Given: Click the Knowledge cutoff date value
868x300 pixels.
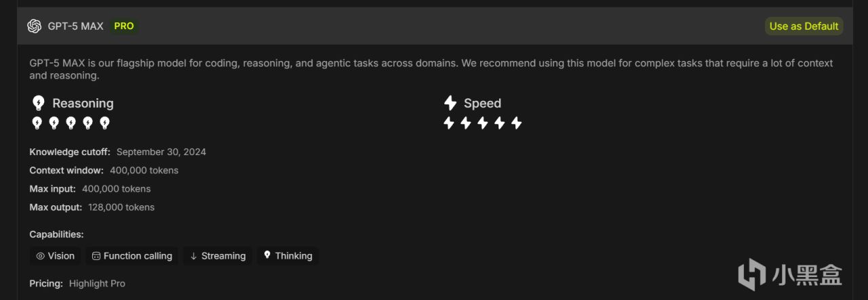Looking at the screenshot, I should tap(161, 152).
